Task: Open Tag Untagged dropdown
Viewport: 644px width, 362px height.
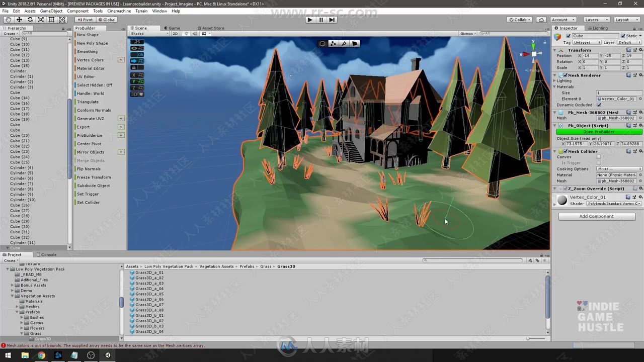Action: [x=587, y=43]
